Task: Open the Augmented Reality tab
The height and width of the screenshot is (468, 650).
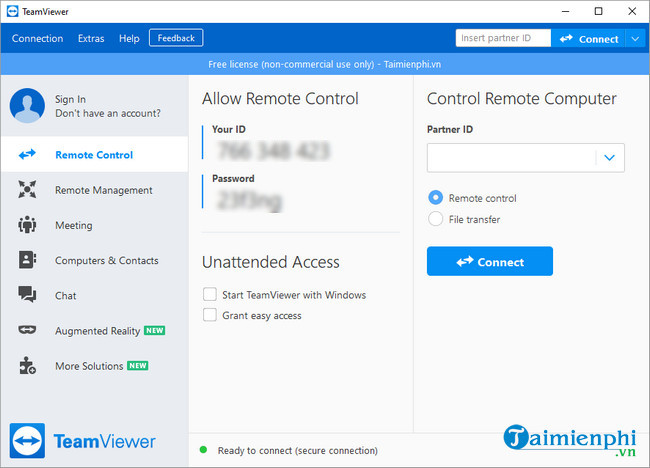Action: [95, 331]
